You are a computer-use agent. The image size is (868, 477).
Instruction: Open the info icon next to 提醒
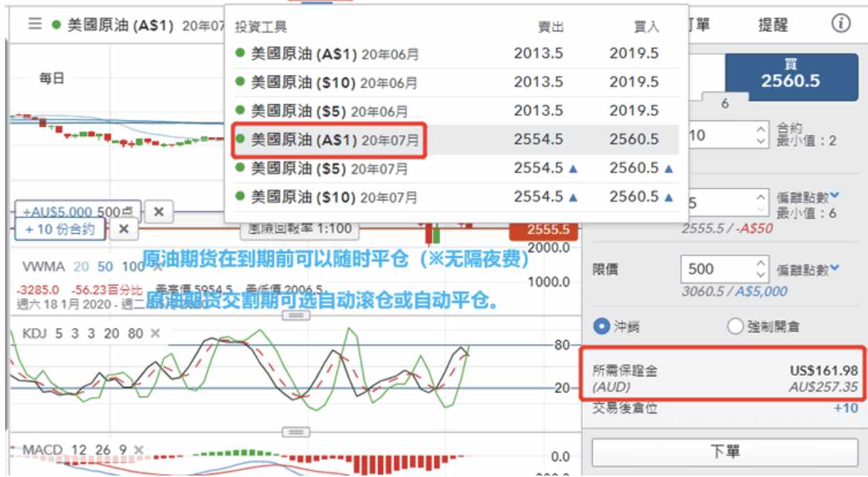(x=841, y=24)
